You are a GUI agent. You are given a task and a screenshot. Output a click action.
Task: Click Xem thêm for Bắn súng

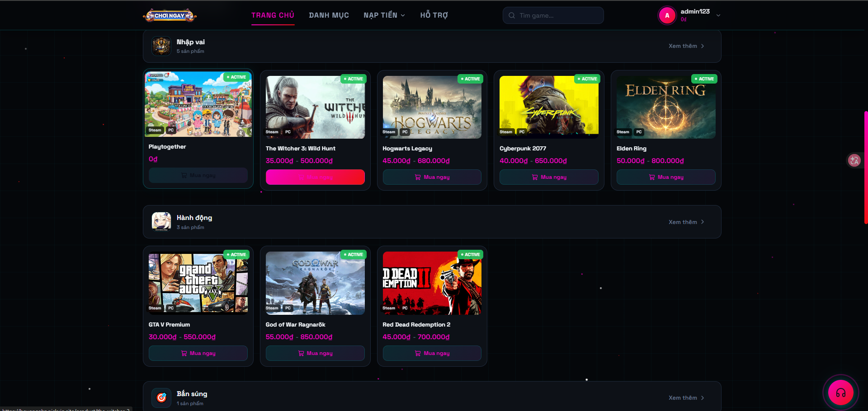click(x=687, y=398)
